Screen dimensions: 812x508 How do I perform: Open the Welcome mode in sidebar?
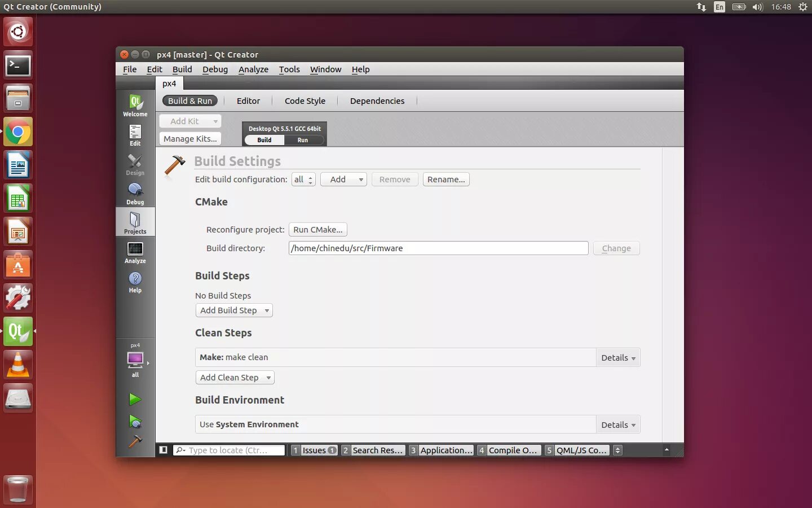135,105
